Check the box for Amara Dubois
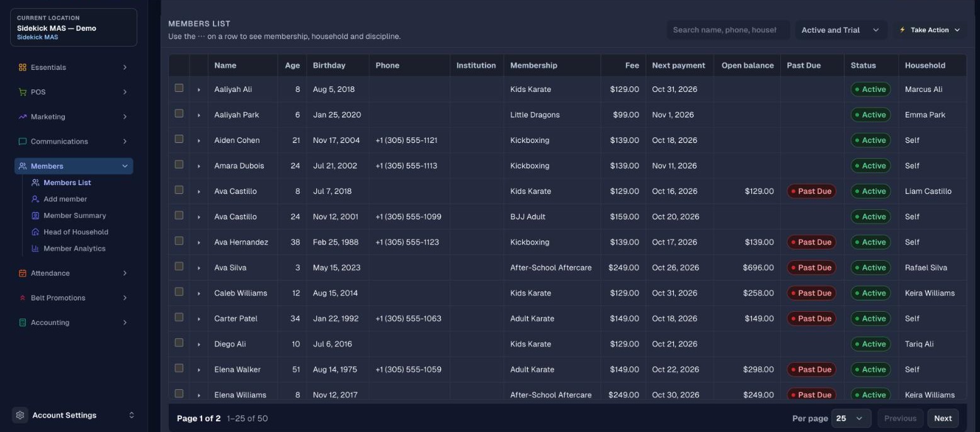The height and width of the screenshot is (432, 980). coord(179,164)
